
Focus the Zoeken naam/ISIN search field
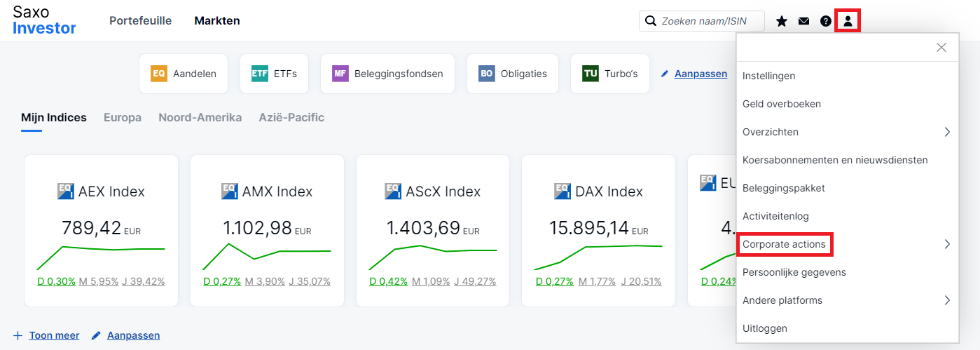tap(702, 21)
